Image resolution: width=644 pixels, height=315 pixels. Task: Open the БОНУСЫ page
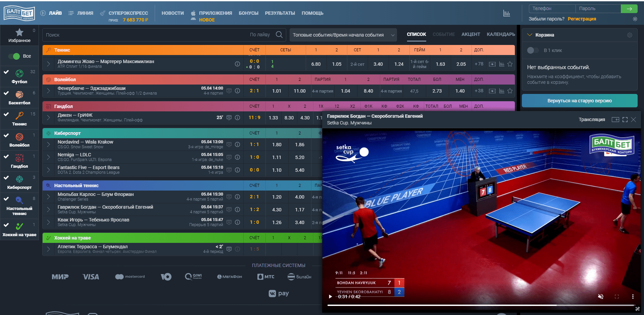click(248, 13)
